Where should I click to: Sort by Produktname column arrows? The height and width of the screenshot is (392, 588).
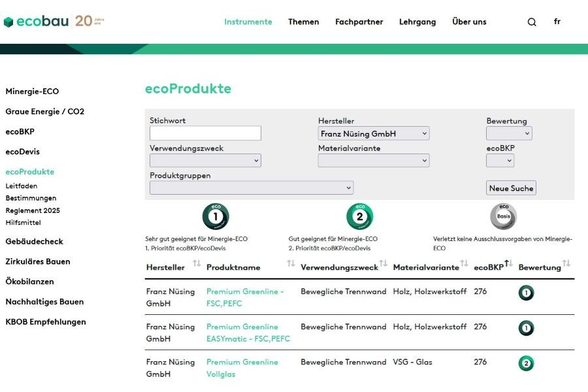(291, 264)
